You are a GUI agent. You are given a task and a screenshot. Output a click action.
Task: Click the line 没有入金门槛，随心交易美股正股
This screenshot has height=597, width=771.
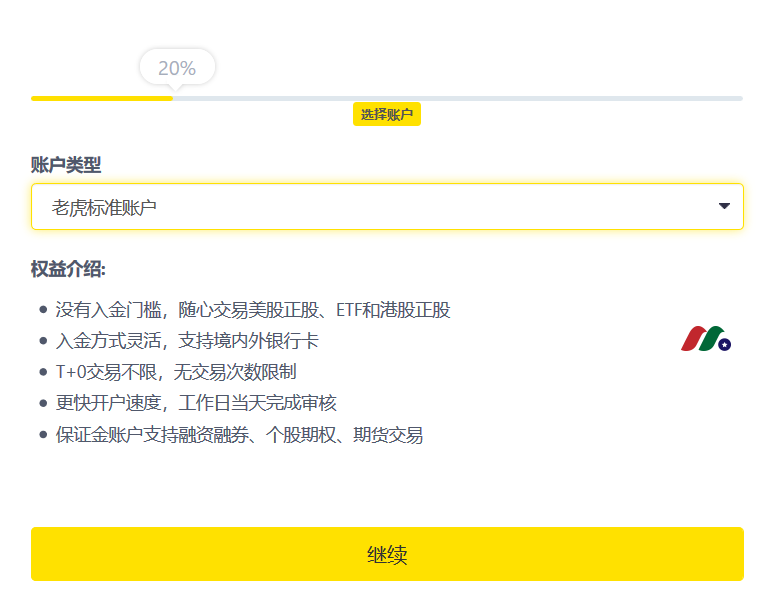(x=253, y=310)
